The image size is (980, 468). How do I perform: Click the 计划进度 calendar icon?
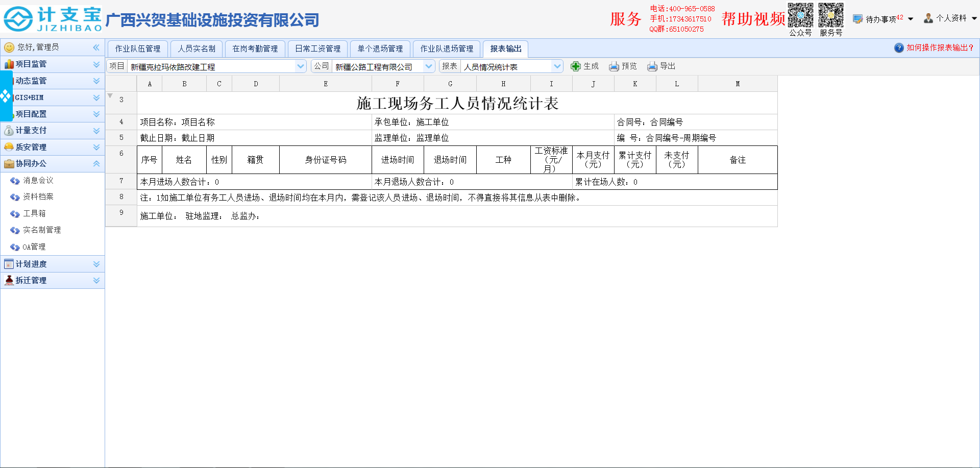(9, 264)
